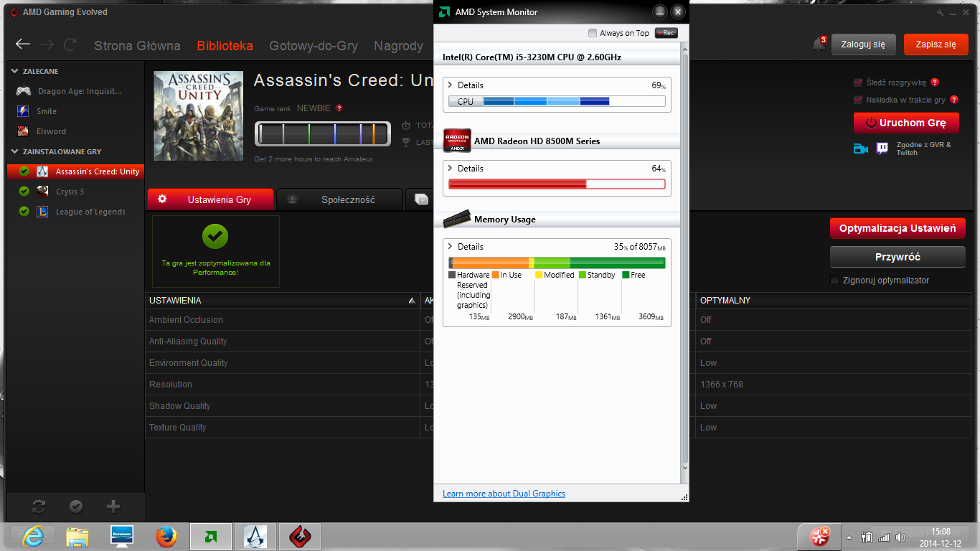Launch Firefox from the taskbar
980x551 pixels.
166,536
